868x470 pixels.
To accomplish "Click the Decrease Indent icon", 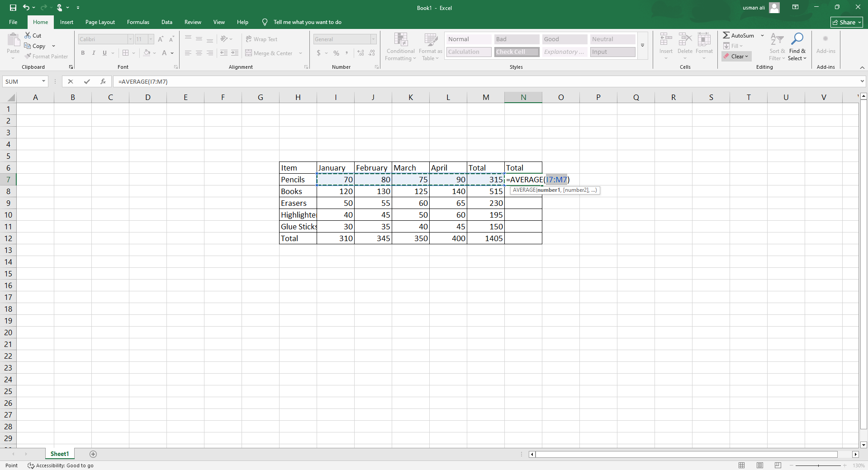I will tap(224, 53).
